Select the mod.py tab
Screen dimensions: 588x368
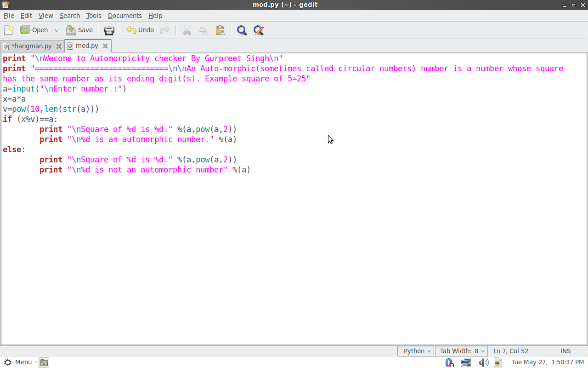pyautogui.click(x=87, y=46)
